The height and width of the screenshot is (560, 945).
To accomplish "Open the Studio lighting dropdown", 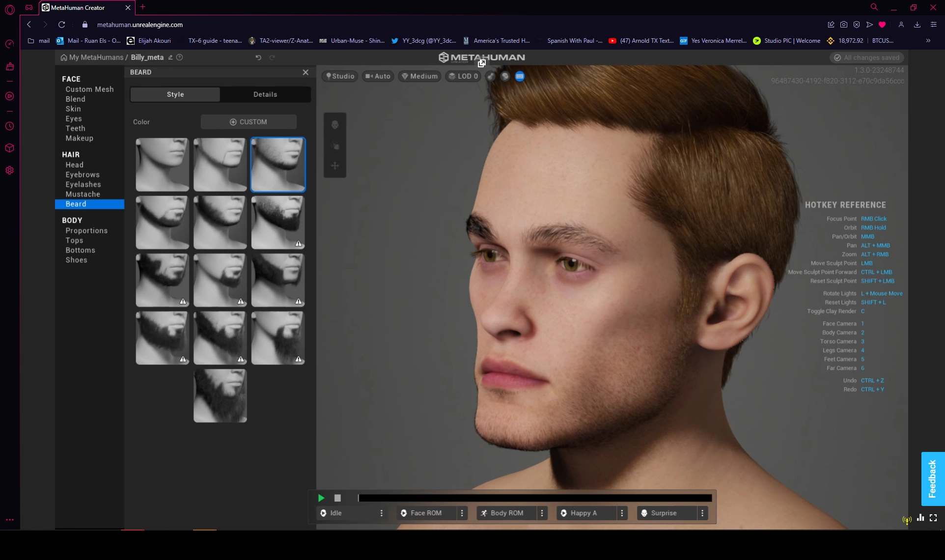I will coord(340,76).
